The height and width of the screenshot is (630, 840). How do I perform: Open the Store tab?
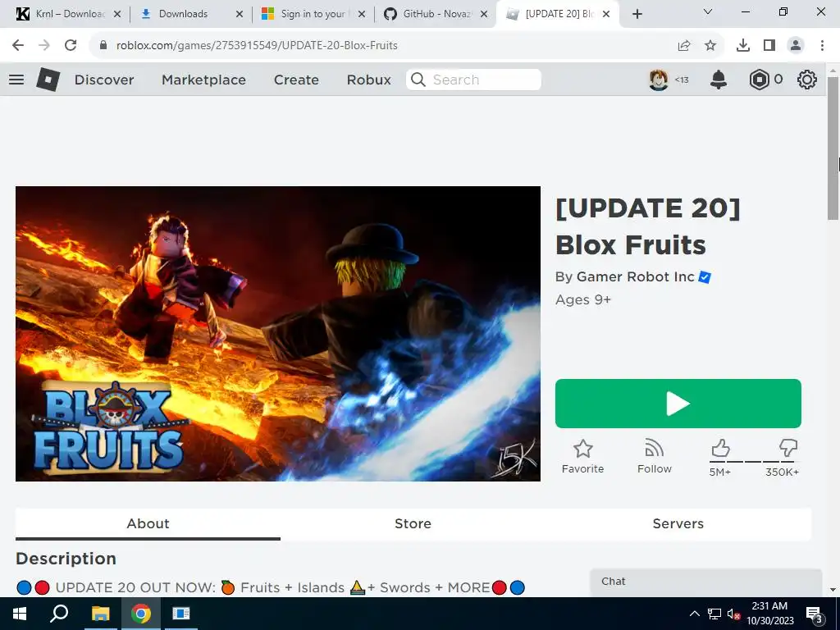[x=413, y=524]
